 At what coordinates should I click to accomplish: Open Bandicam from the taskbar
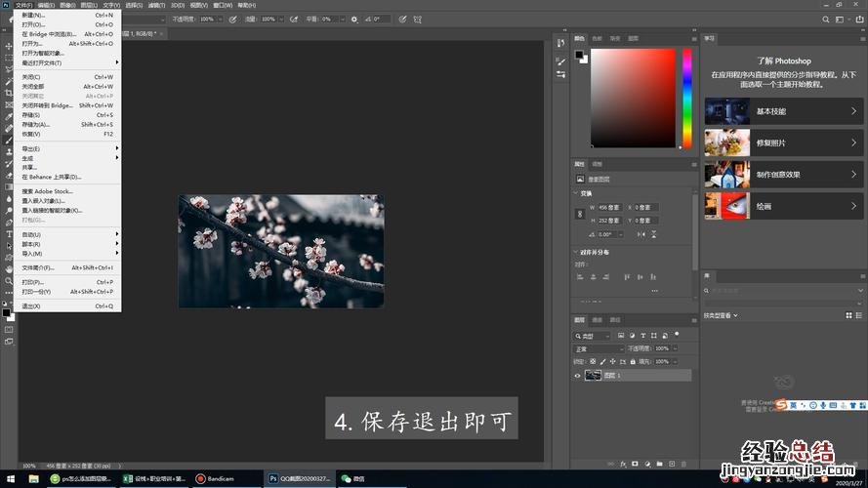(214, 478)
